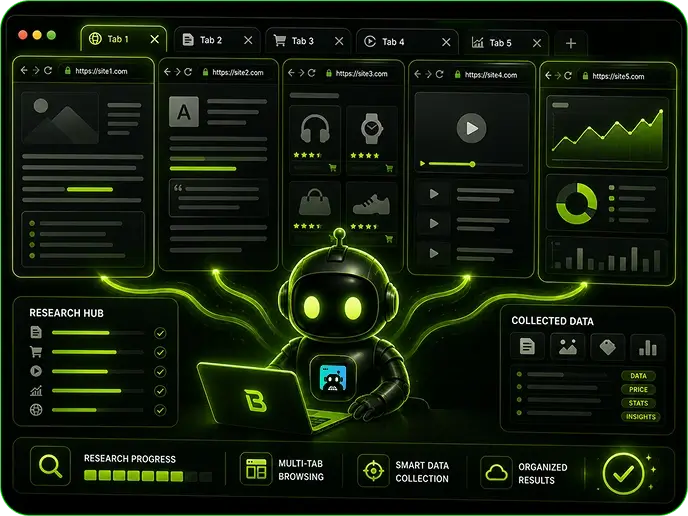This screenshot has height=516, width=688.
Task: Click the PRICE tag in Collected Data
Action: tap(638, 390)
